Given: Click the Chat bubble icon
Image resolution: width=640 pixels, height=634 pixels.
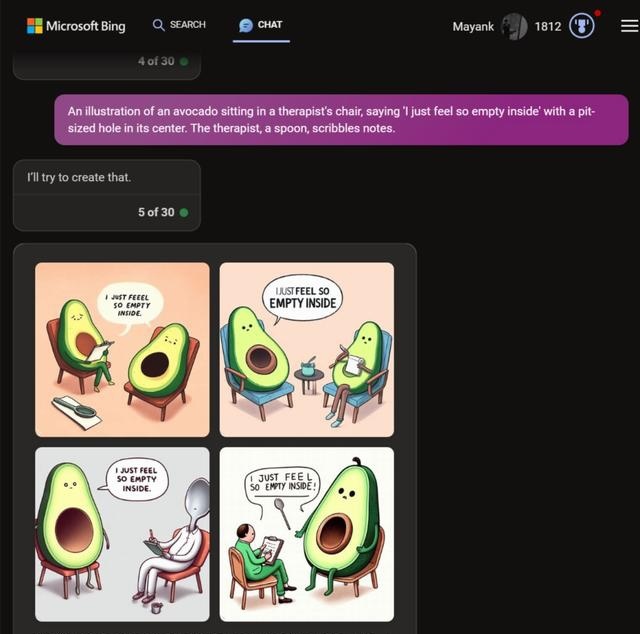Looking at the screenshot, I should tap(246, 25).
